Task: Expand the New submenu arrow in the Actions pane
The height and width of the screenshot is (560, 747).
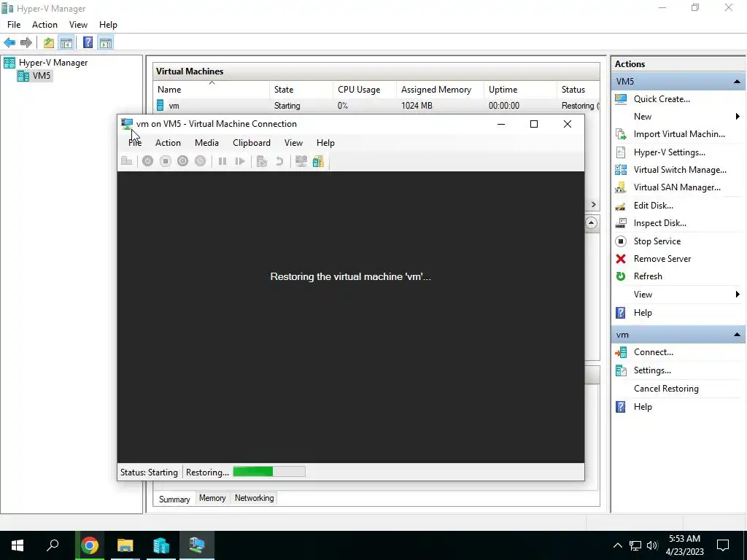Action: [x=738, y=116]
